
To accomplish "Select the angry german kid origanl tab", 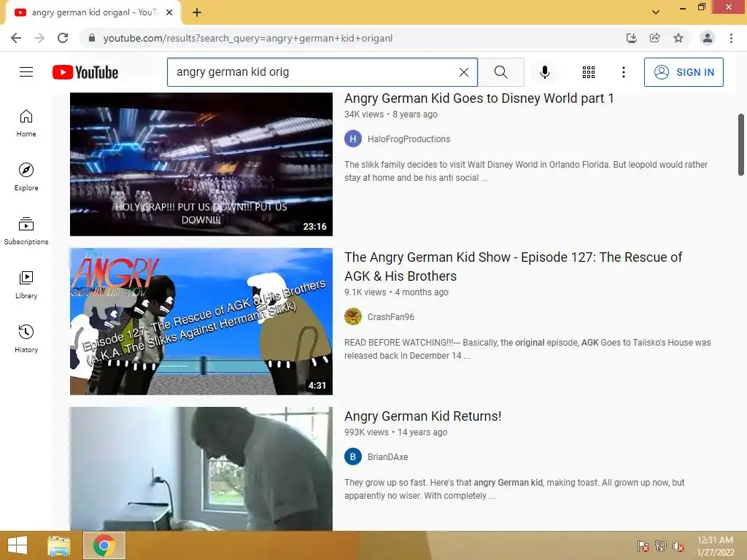I will pyautogui.click(x=93, y=13).
